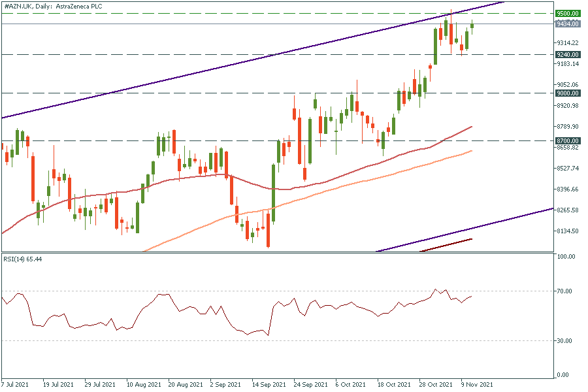Select the 9500.00 green price level label
Viewport: 588px width, 392px height.
click(566, 13)
